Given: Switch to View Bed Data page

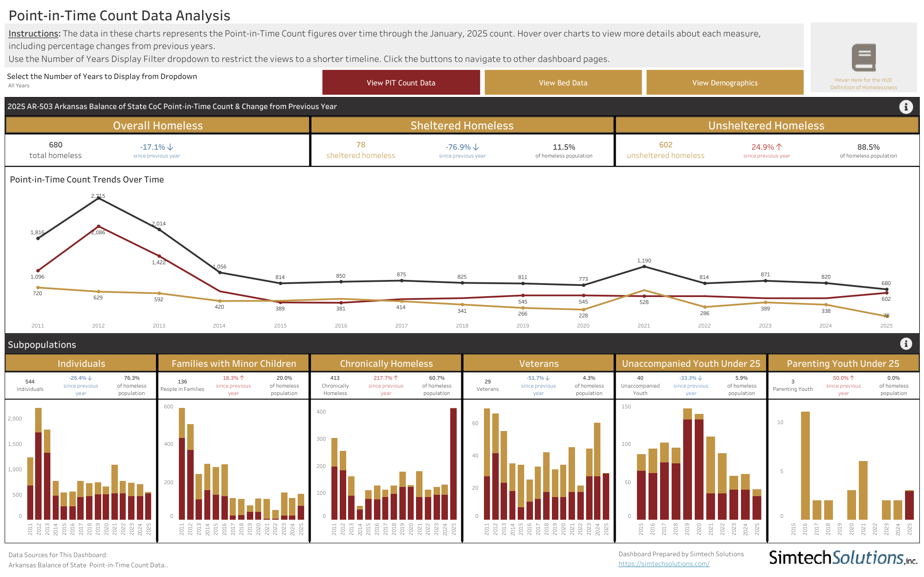Looking at the screenshot, I should (563, 83).
